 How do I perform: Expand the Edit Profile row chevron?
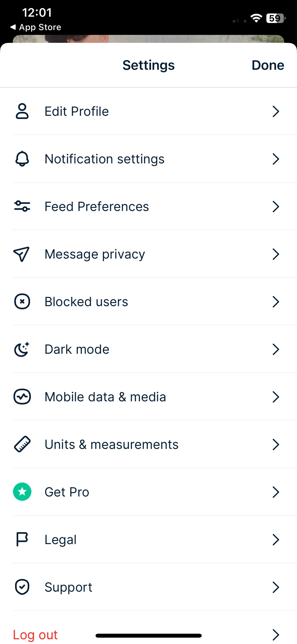(x=276, y=111)
